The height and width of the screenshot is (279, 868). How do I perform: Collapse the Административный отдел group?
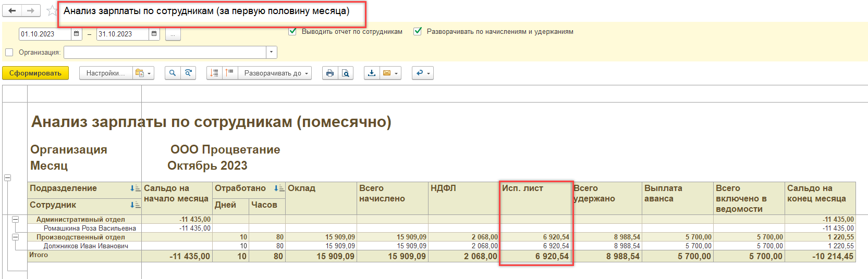(16, 220)
